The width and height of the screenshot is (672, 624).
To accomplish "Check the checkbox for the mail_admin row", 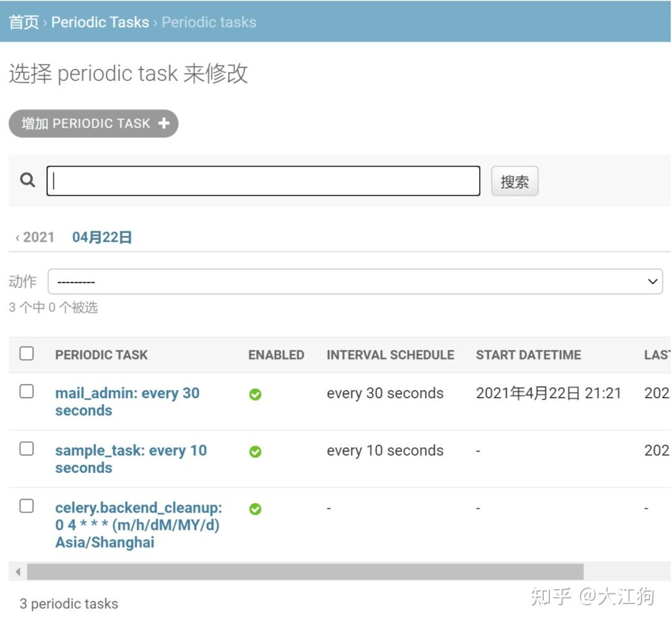I will pyautogui.click(x=26, y=392).
